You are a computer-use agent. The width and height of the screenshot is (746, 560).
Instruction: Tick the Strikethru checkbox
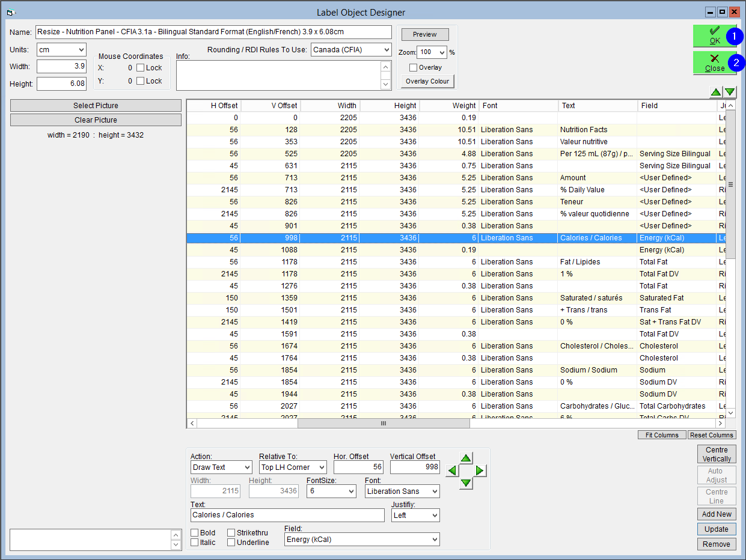click(231, 533)
